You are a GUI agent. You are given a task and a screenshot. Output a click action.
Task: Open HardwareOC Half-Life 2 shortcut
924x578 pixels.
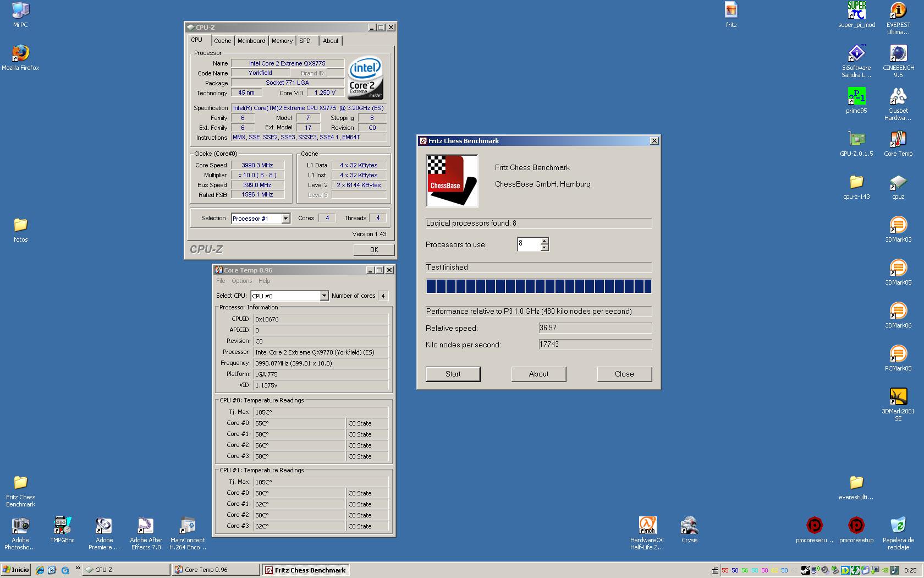pyautogui.click(x=647, y=533)
